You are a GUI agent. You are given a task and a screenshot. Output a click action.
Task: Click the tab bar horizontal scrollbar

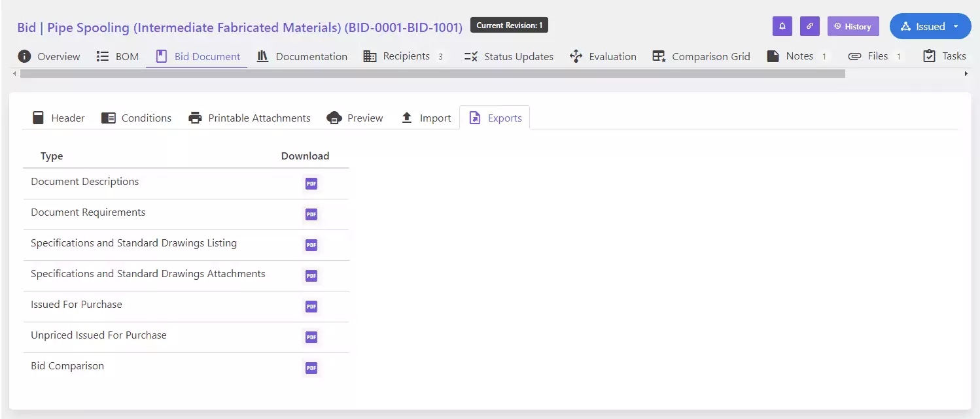point(432,74)
